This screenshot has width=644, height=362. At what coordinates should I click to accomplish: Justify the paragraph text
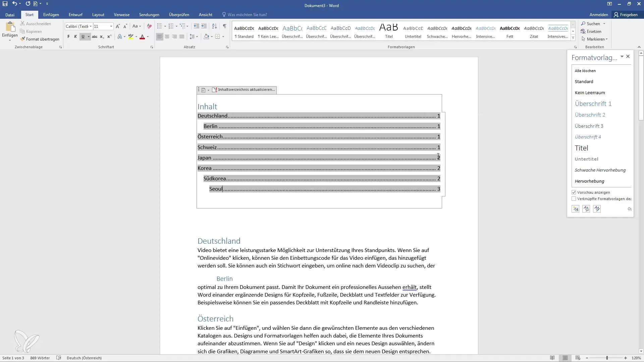182,37
